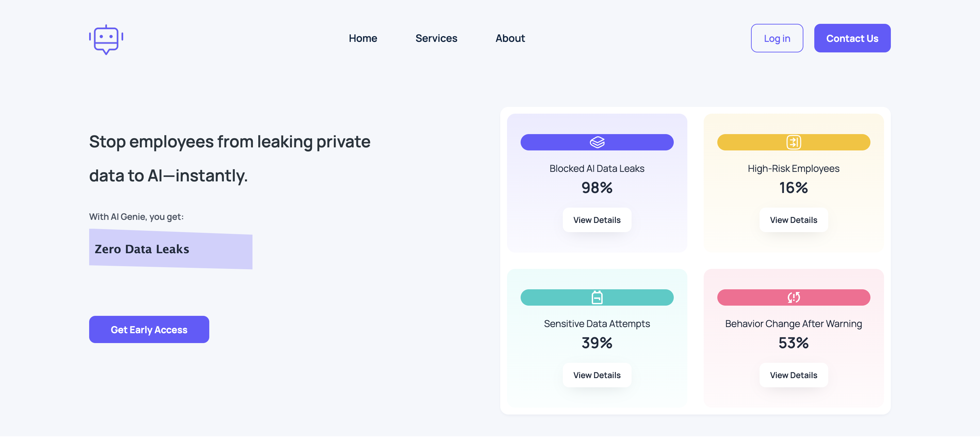The width and height of the screenshot is (980, 437).
Task: Click the clipboard icon on teal bar
Action: click(597, 297)
